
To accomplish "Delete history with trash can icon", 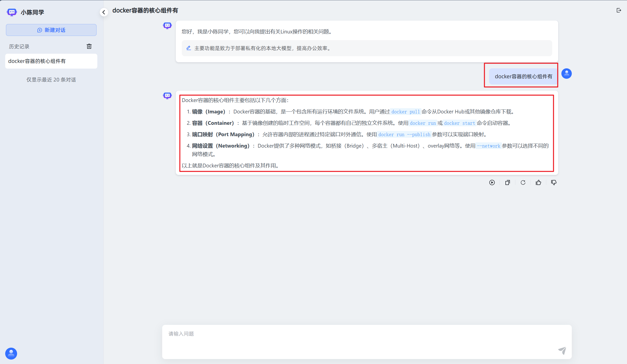I will click(89, 46).
